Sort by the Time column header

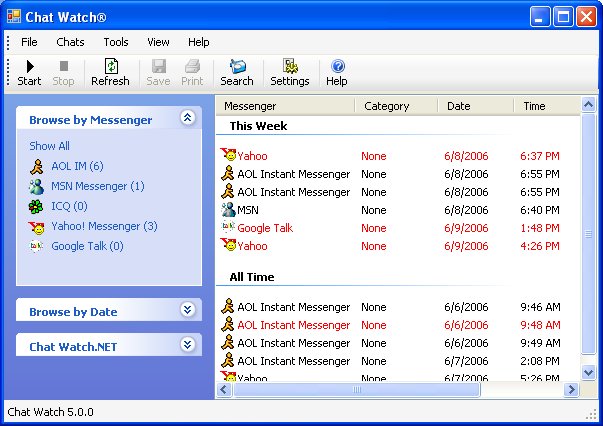(547, 106)
